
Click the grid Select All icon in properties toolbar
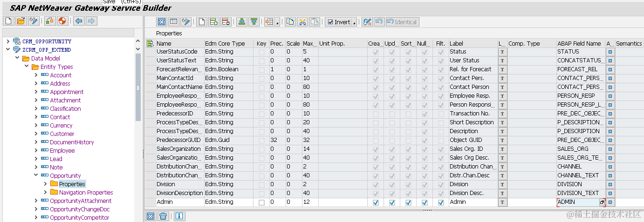162,22
